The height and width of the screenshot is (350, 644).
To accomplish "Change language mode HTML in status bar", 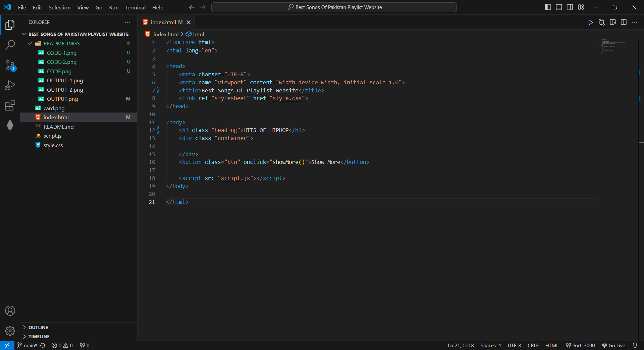I will tap(552, 345).
